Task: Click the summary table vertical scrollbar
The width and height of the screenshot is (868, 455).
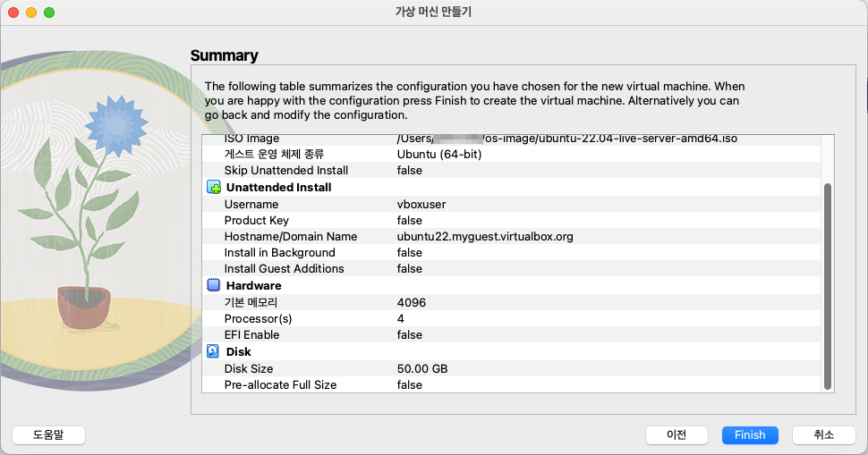Action: [x=828, y=286]
